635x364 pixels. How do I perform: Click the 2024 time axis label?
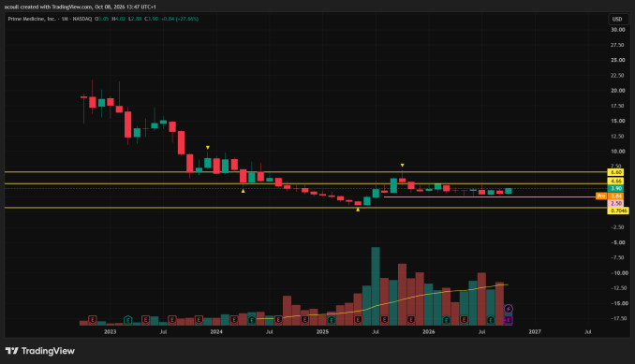[x=216, y=331]
